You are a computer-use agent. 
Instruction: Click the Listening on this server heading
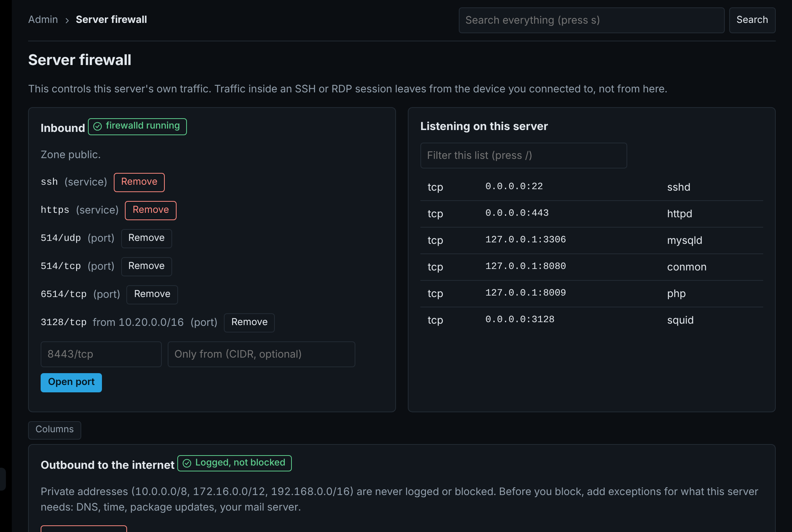coord(484,126)
